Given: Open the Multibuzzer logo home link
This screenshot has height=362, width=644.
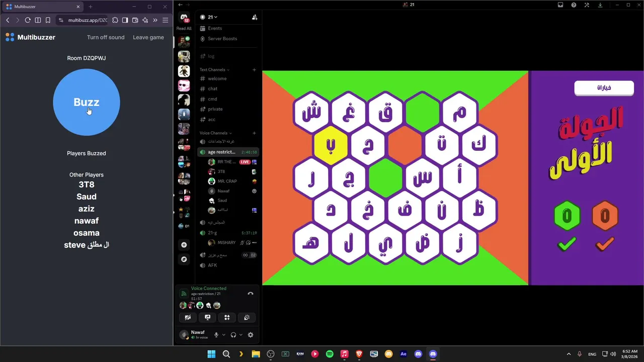Looking at the screenshot, I should 30,37.
